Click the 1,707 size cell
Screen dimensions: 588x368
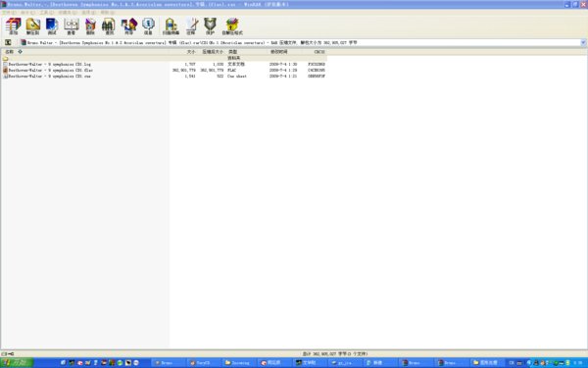click(190, 64)
